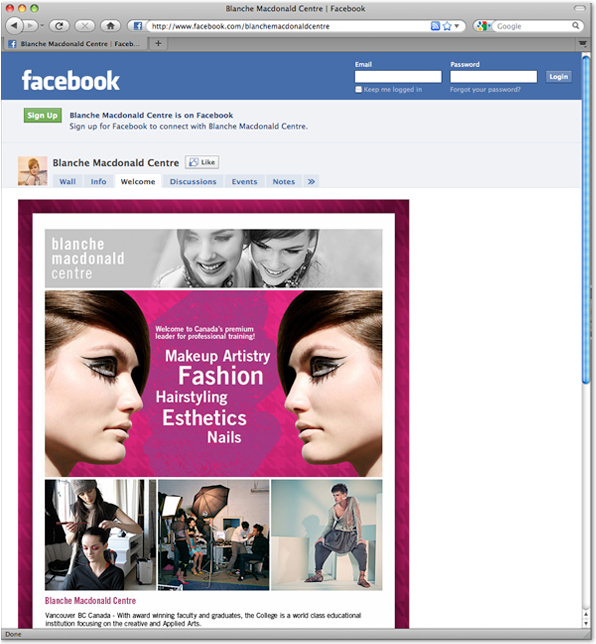Click the Makeup Artistry Fashion promo image
The height and width of the screenshot is (644, 596).
(x=214, y=384)
